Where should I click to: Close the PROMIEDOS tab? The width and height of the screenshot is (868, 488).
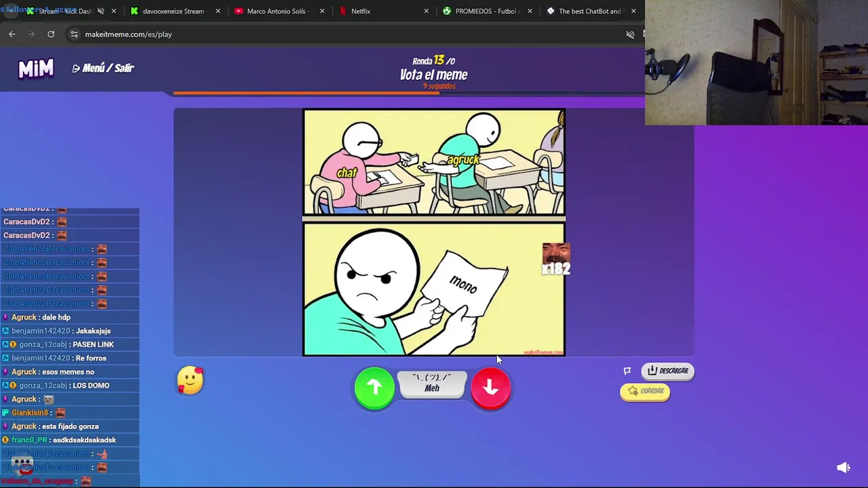tap(530, 11)
